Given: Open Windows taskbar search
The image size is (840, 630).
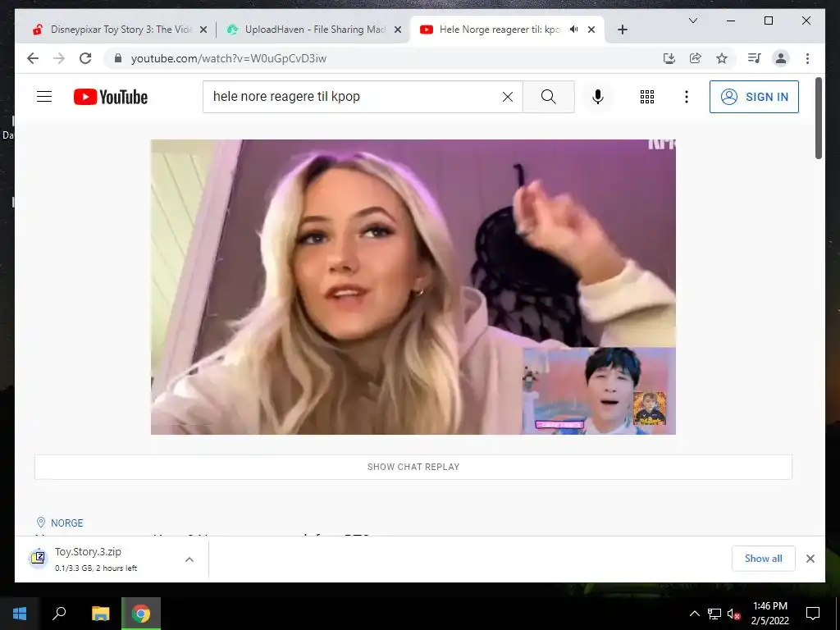Looking at the screenshot, I should coord(59,613).
